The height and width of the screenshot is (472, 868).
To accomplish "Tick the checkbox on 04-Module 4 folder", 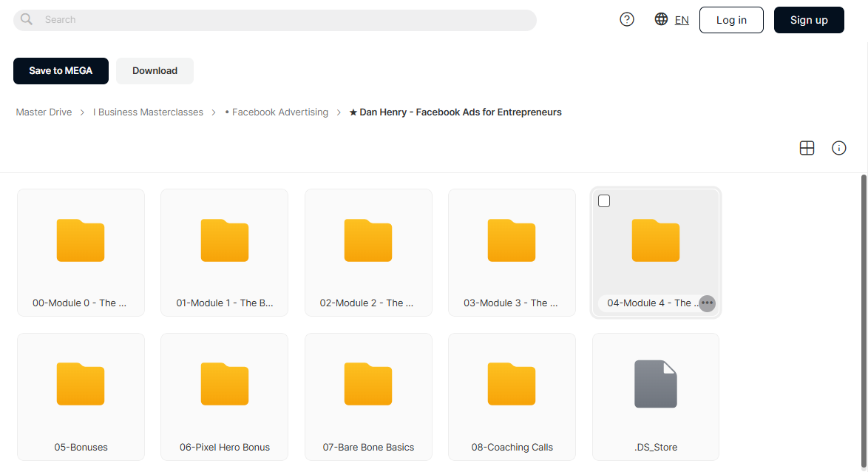I will tap(604, 201).
